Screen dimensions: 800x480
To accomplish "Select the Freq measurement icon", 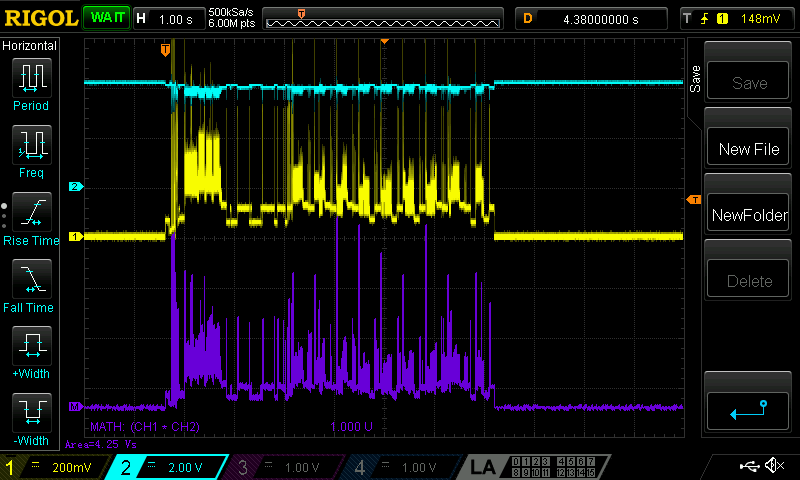I will tap(31, 145).
